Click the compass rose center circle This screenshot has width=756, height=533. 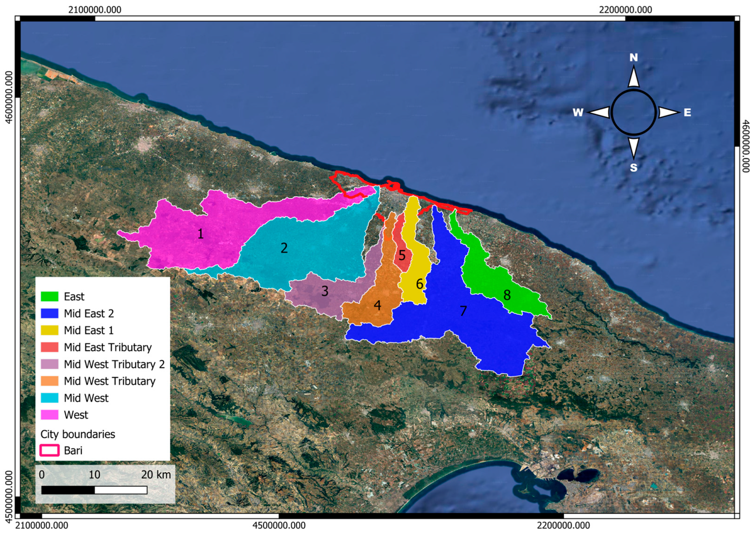pos(634,112)
